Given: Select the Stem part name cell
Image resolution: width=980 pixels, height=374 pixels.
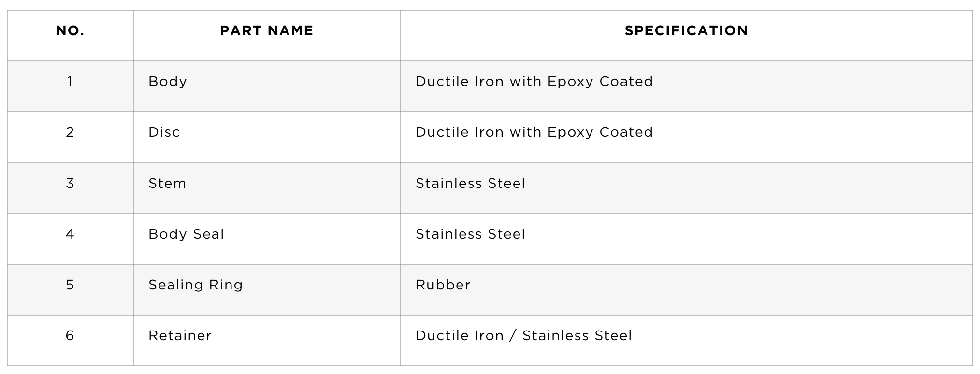Looking at the screenshot, I should pos(267,188).
